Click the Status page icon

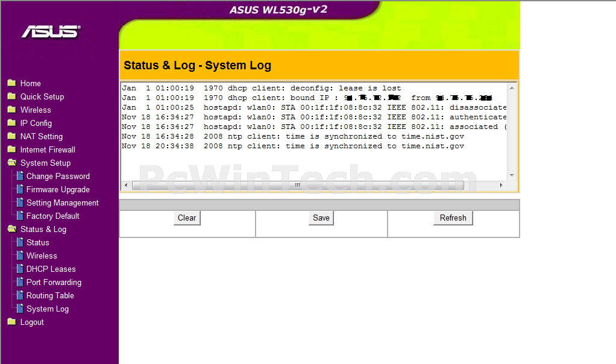pyautogui.click(x=20, y=242)
